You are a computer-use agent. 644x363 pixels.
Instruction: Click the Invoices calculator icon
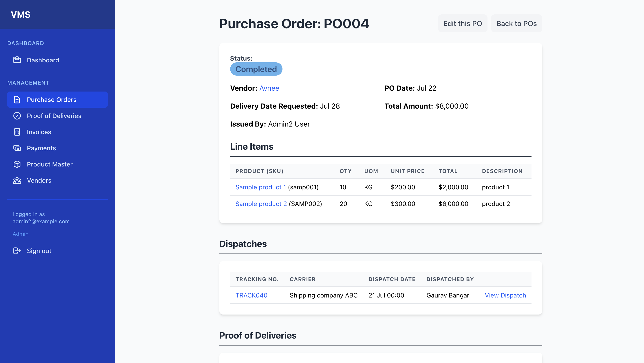pos(17,132)
